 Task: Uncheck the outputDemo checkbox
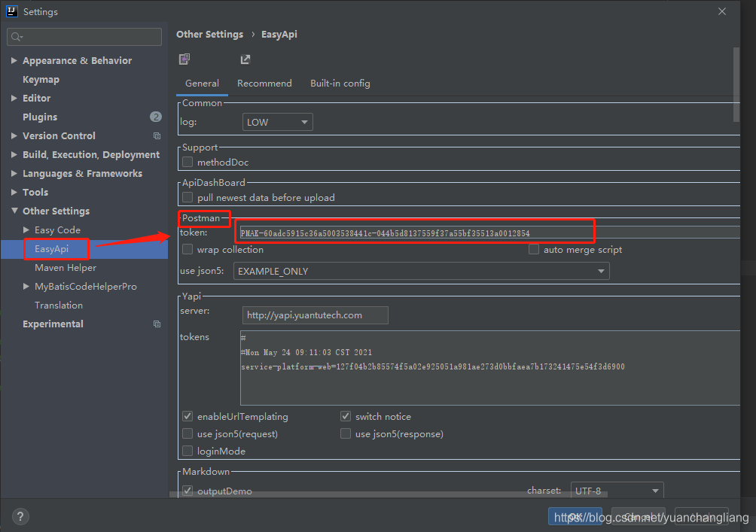(x=187, y=491)
